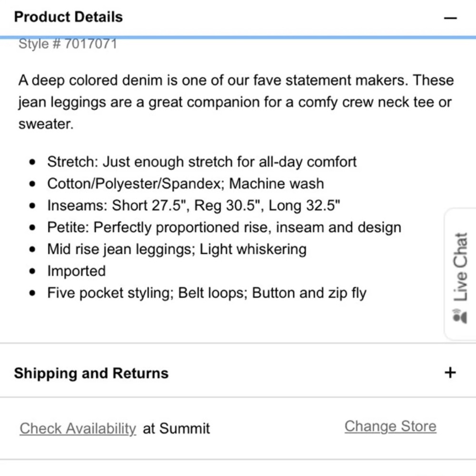This screenshot has height=476, width=476.
Task: Click the Live Chat person icon
Action: point(460,317)
